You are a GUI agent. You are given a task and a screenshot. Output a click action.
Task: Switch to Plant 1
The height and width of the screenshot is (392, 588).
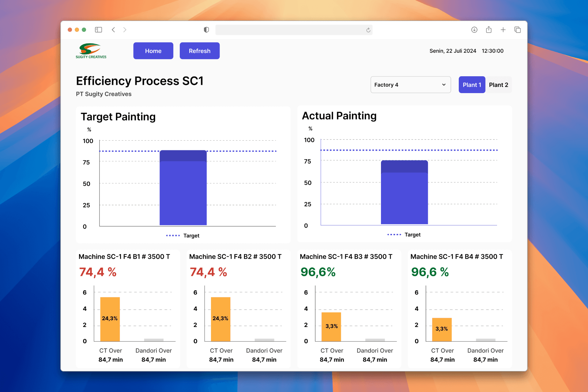472,85
